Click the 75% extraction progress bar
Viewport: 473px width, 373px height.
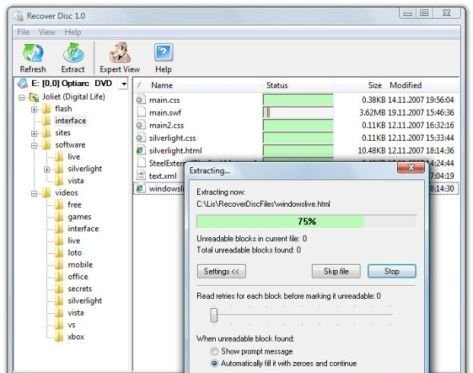pyautogui.click(x=306, y=221)
